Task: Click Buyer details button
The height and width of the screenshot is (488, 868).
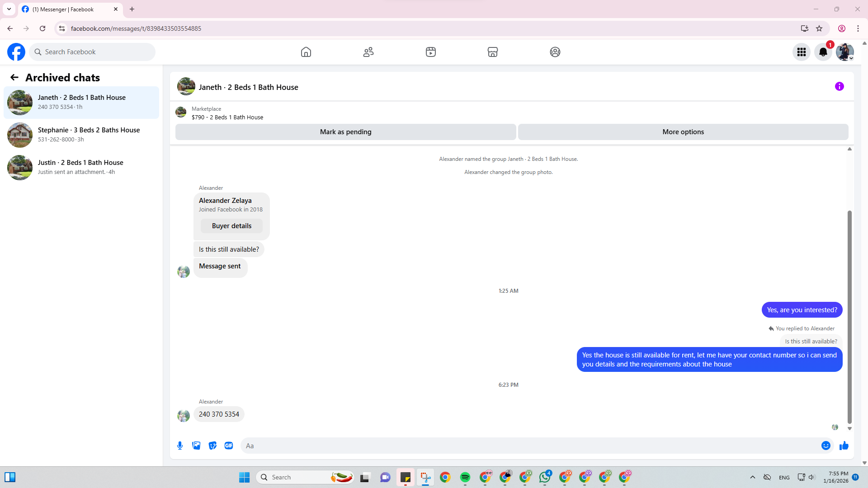Action: (x=231, y=226)
